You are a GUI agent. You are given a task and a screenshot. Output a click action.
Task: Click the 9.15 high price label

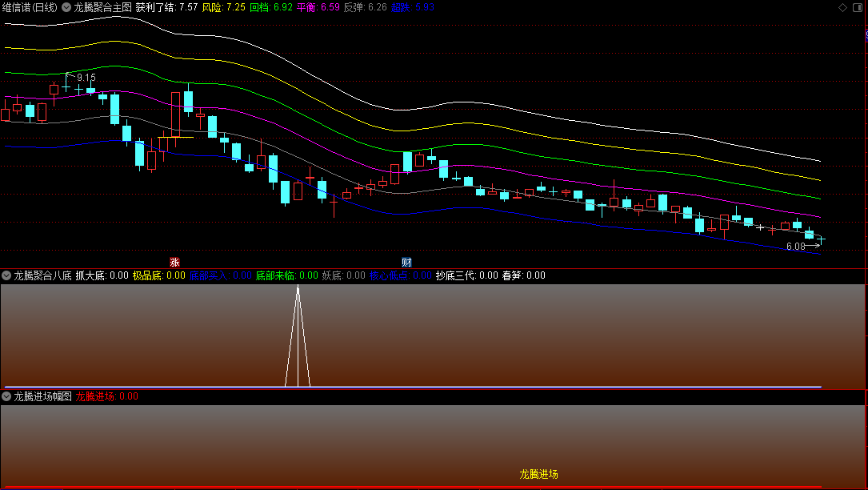(86, 78)
